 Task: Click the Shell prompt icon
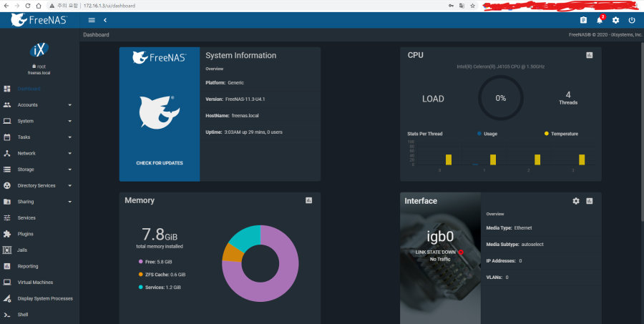7,315
